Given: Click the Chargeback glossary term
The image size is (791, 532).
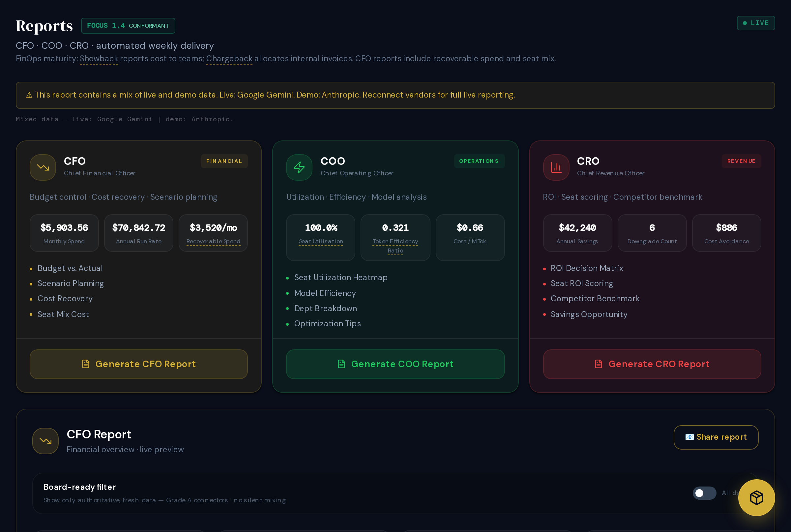Looking at the screenshot, I should (x=229, y=59).
